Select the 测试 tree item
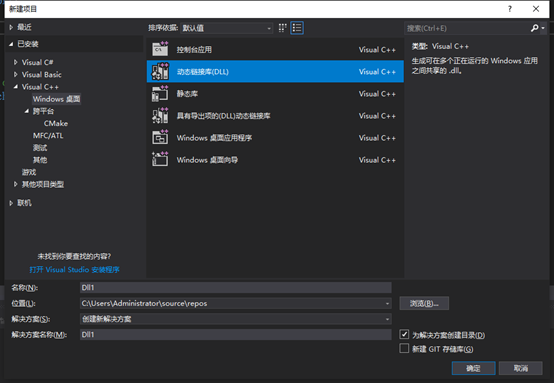 [40, 148]
